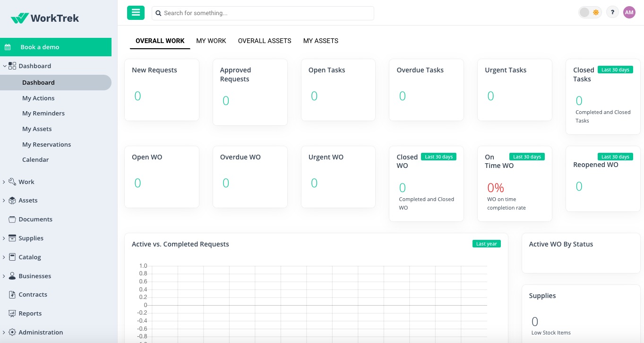
Task: Open the help question mark icon
Action: tap(612, 13)
